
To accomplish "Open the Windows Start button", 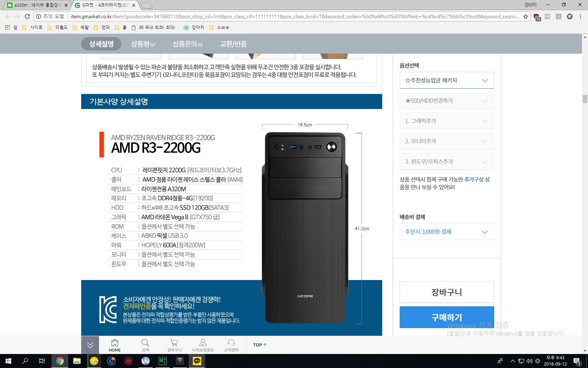I will (x=8, y=361).
